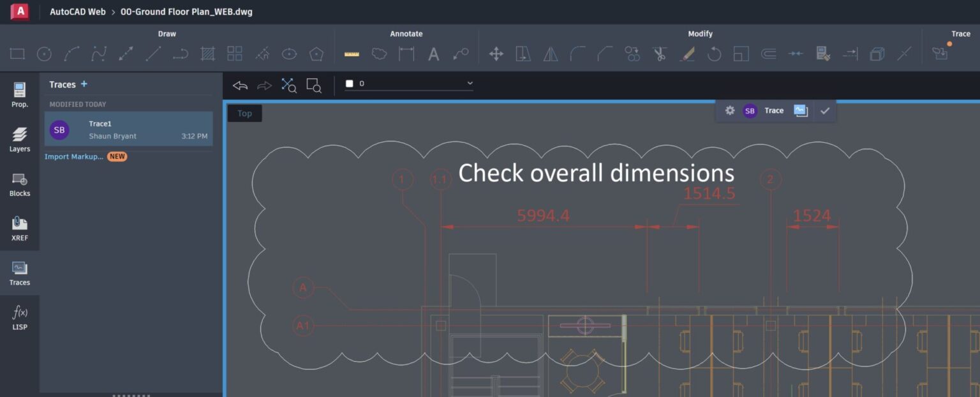Select the Text tool in Annotate panel

(x=433, y=54)
